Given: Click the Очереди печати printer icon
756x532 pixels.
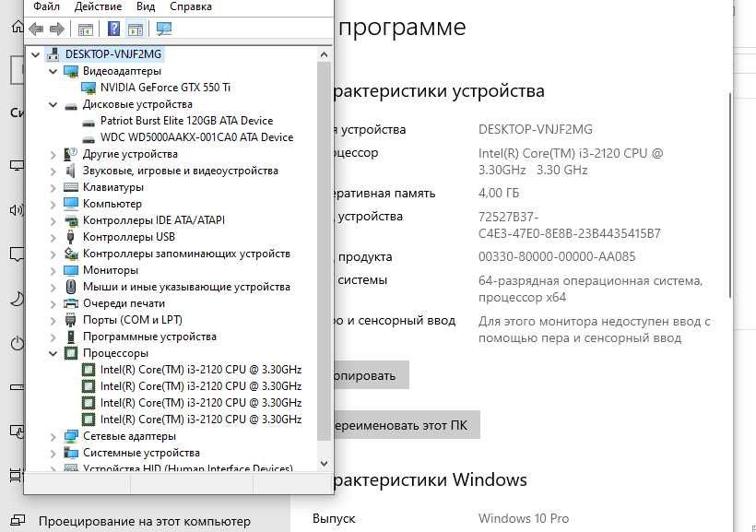Looking at the screenshot, I should [71, 303].
